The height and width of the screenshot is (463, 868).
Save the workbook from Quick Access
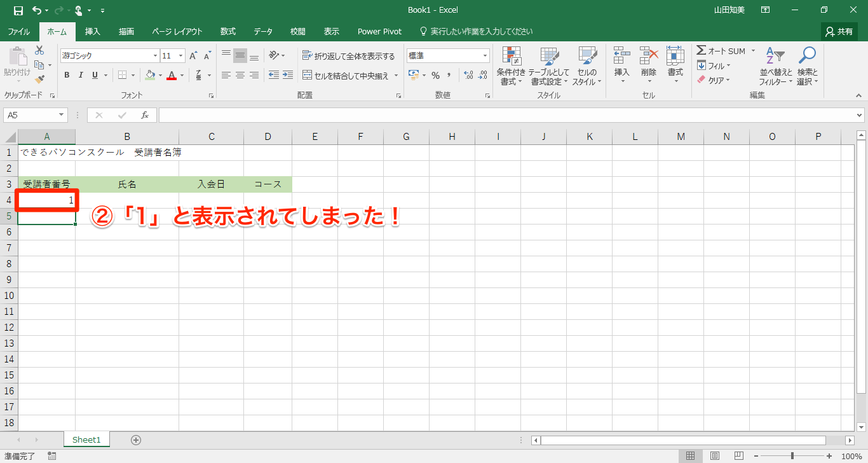tap(18, 10)
